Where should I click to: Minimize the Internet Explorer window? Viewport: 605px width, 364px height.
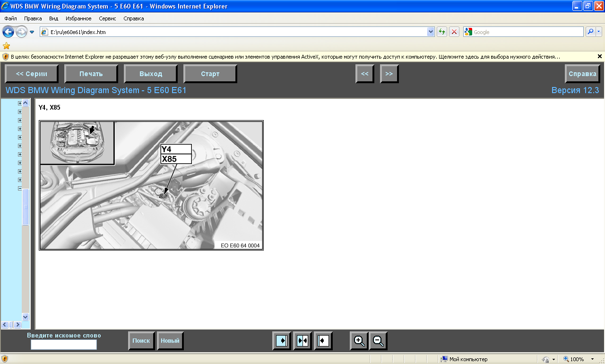(x=577, y=6)
